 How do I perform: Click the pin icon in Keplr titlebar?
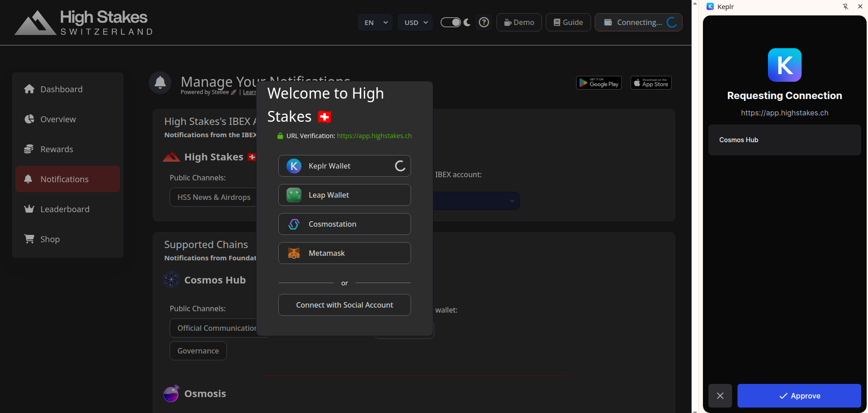pyautogui.click(x=845, y=6)
